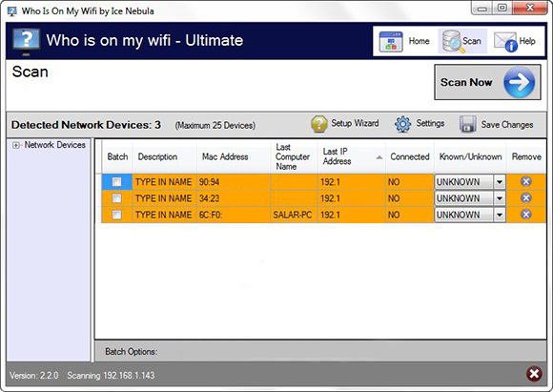Click the Scanning 192.168.1.143 status text
This screenshot has height=392, width=553.
(x=111, y=376)
